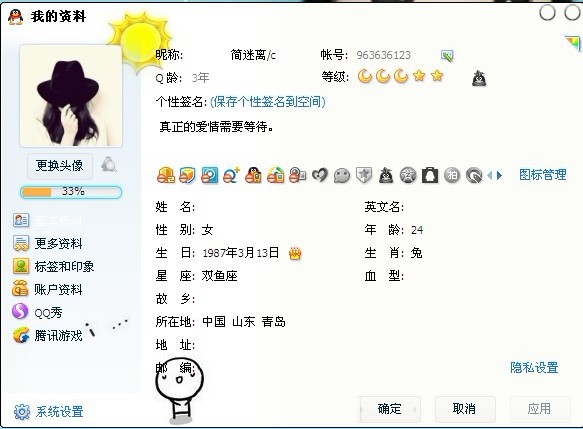Click the birthday crown icon beside birth date

pos(295,254)
